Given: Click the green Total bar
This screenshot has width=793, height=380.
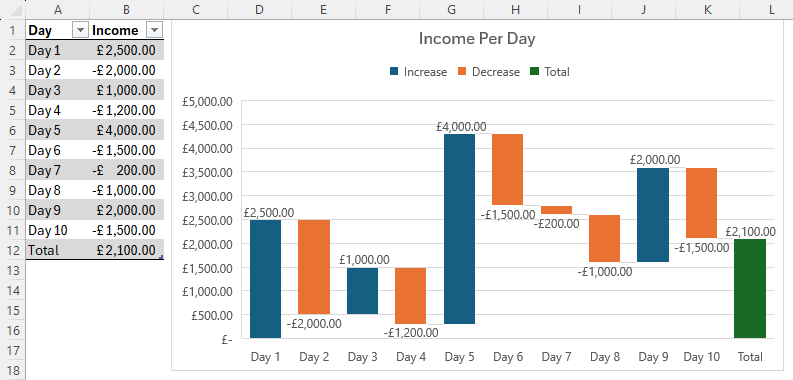Looking at the screenshot, I should (750, 288).
